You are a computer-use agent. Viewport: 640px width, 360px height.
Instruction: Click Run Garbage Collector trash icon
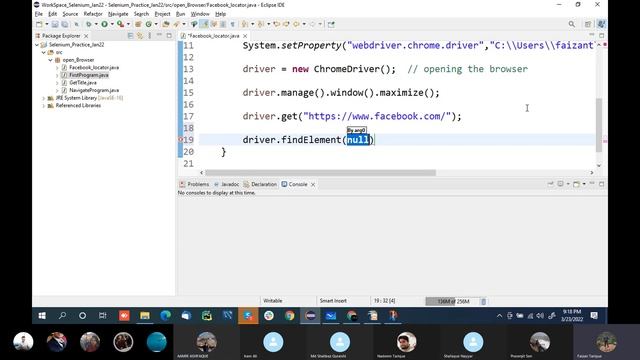(x=483, y=302)
